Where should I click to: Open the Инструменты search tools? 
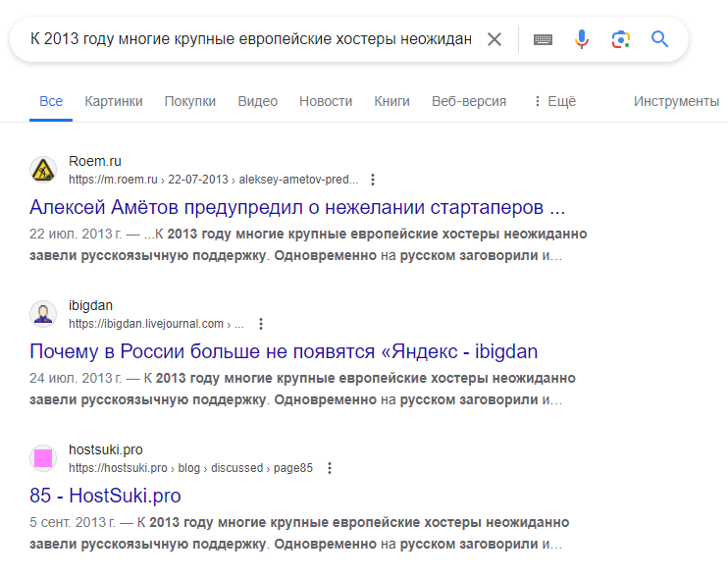pyautogui.click(x=676, y=101)
